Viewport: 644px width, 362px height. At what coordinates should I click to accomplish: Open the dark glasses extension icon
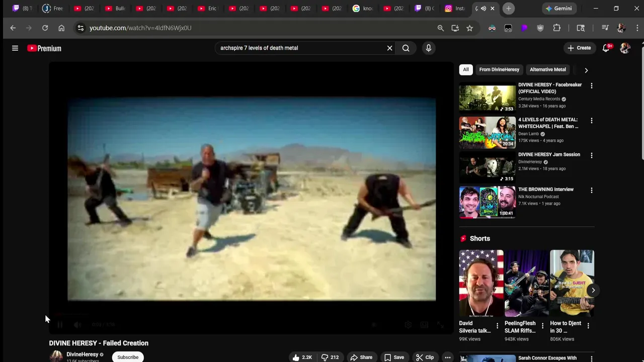coord(508,28)
